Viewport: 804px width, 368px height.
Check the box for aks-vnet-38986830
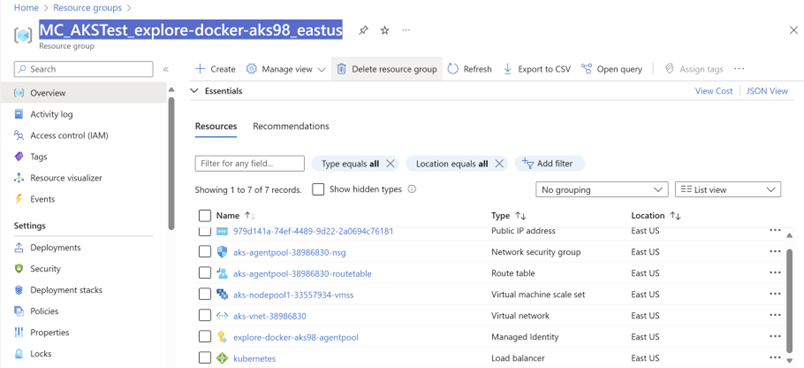pos(205,316)
